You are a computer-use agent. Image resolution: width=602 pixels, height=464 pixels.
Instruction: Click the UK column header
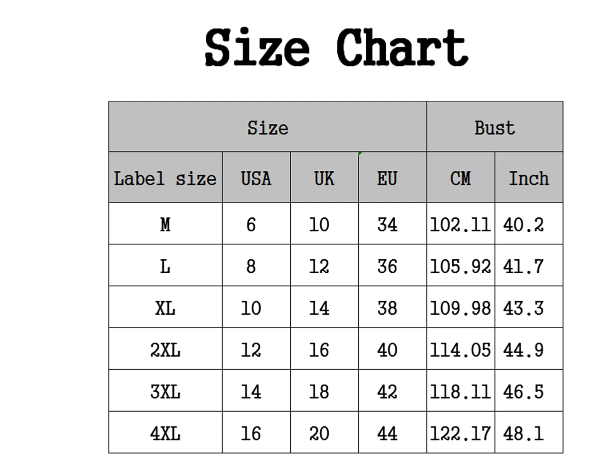324,177
